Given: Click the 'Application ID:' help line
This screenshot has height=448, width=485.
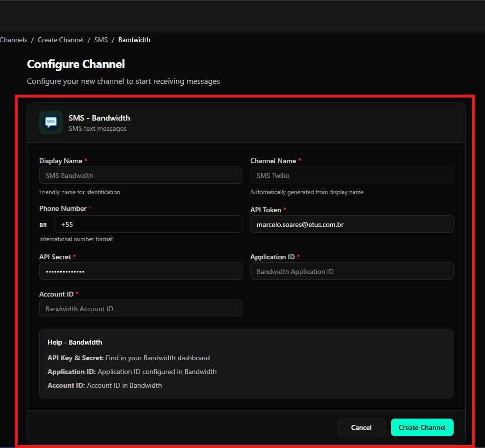Looking at the screenshot, I should (x=132, y=372).
